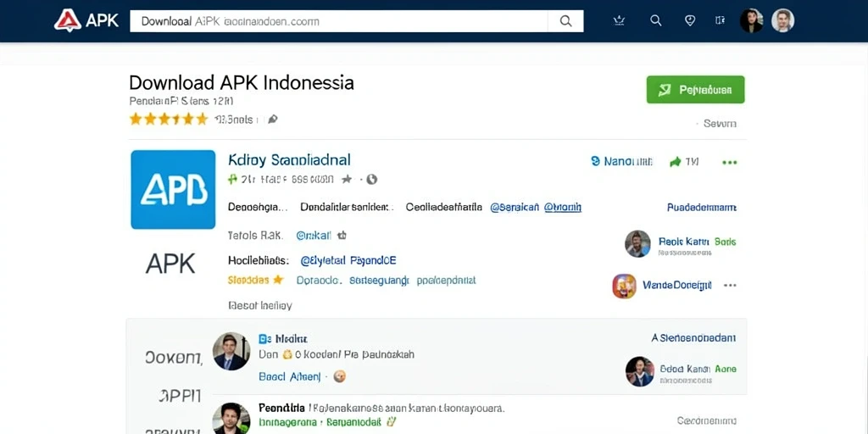The image size is (868, 434).
Task: Click the five-star rating row
Action: point(169,119)
